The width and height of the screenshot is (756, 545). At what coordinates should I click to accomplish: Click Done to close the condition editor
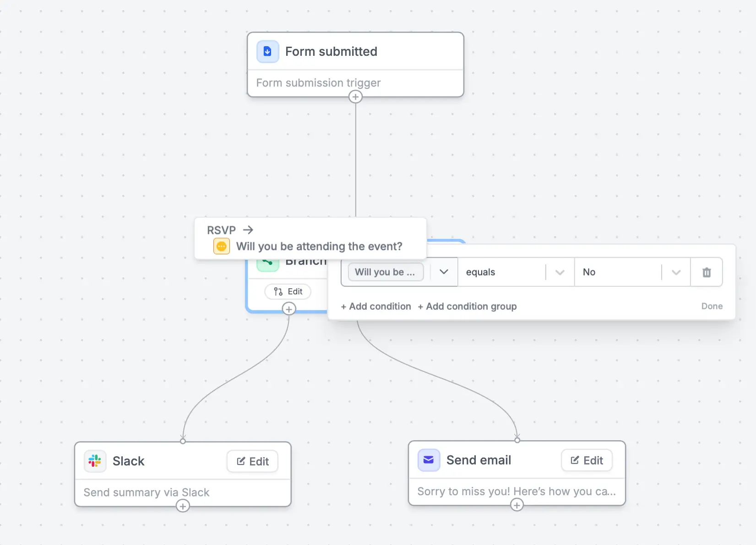(x=712, y=306)
